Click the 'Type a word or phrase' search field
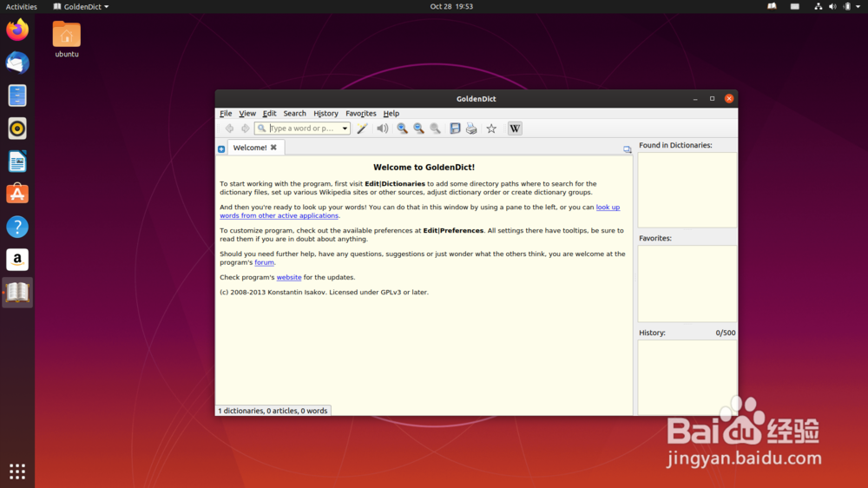The width and height of the screenshot is (868, 488). click(303, 129)
